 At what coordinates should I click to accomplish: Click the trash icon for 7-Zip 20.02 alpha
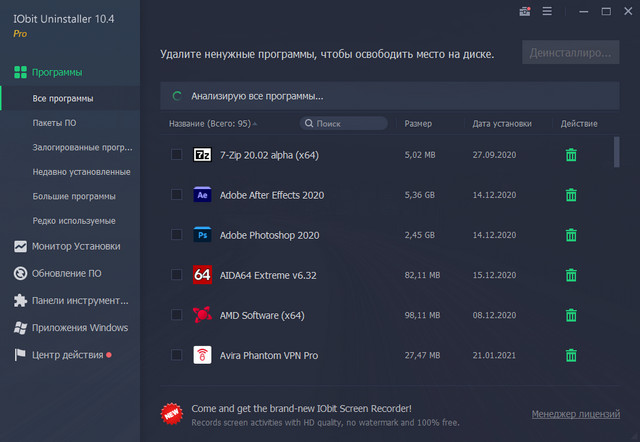coord(571,155)
